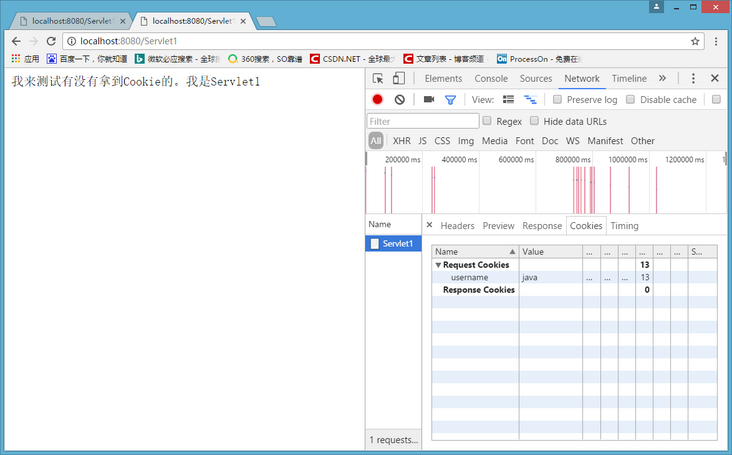Enable the Preserve log checkbox
This screenshot has width=732, height=455.
[x=558, y=100]
